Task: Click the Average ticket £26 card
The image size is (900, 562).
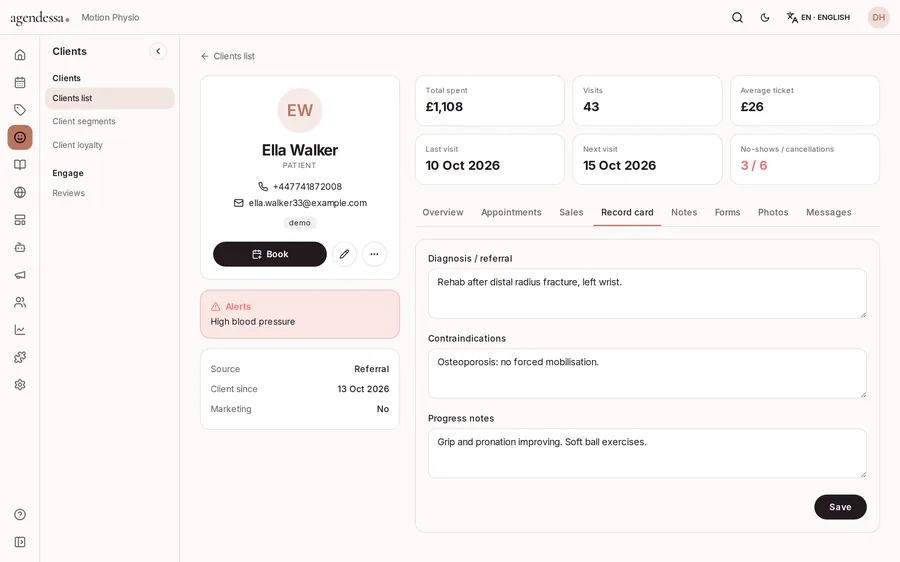Action: pos(805,100)
